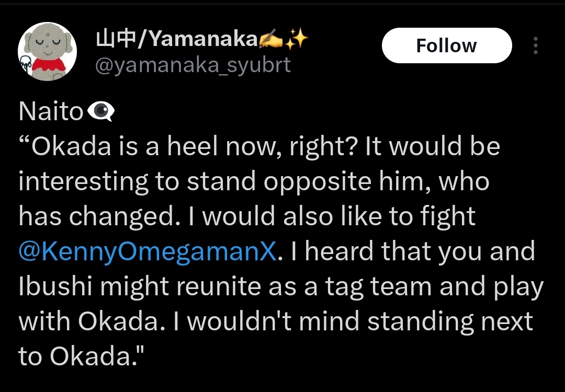The height and width of the screenshot is (392, 565).
Task: Click the phrase "It would be" in the tweet
Action: pyautogui.click(x=432, y=146)
